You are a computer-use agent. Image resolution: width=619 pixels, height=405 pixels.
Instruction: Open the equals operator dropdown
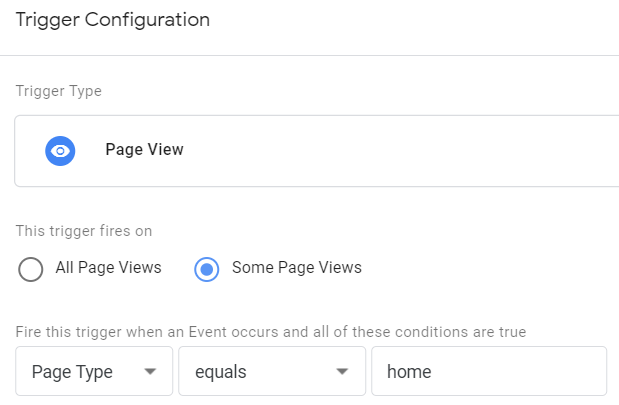(x=272, y=371)
